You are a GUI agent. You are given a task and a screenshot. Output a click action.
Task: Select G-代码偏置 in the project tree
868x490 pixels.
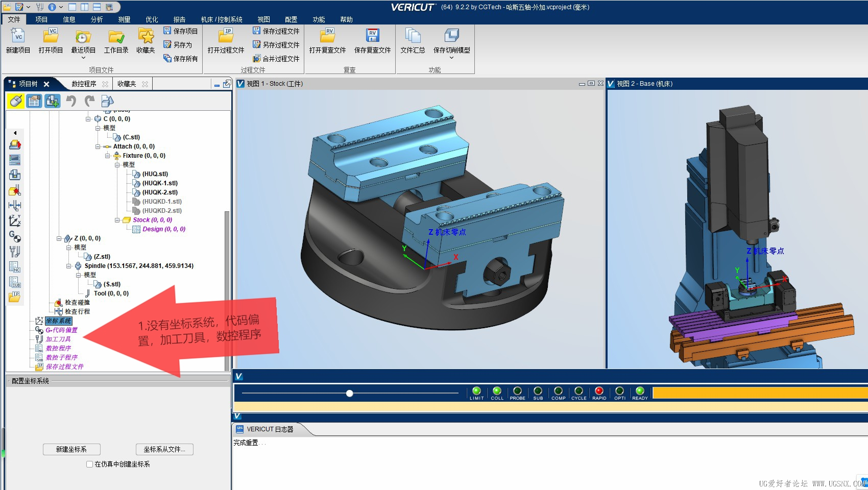pos(62,330)
